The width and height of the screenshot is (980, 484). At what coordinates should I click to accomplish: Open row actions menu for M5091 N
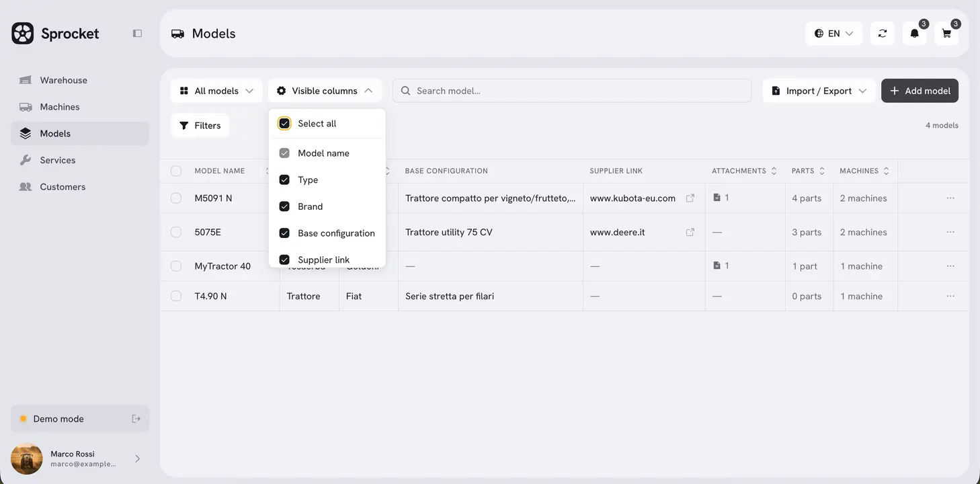pos(950,198)
